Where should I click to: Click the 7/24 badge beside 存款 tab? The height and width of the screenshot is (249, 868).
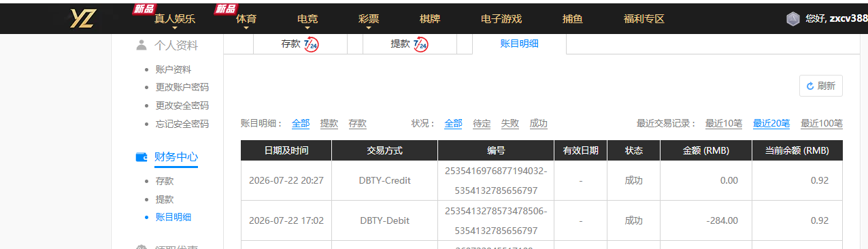[x=311, y=45]
